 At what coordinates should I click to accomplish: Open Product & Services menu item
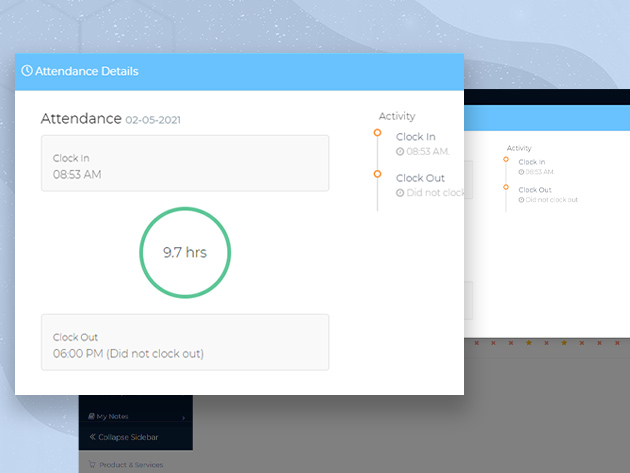coord(126,465)
